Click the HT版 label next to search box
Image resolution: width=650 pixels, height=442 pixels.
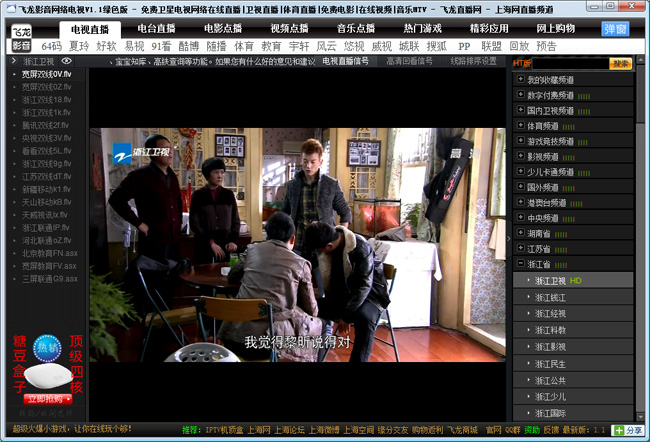(x=521, y=63)
